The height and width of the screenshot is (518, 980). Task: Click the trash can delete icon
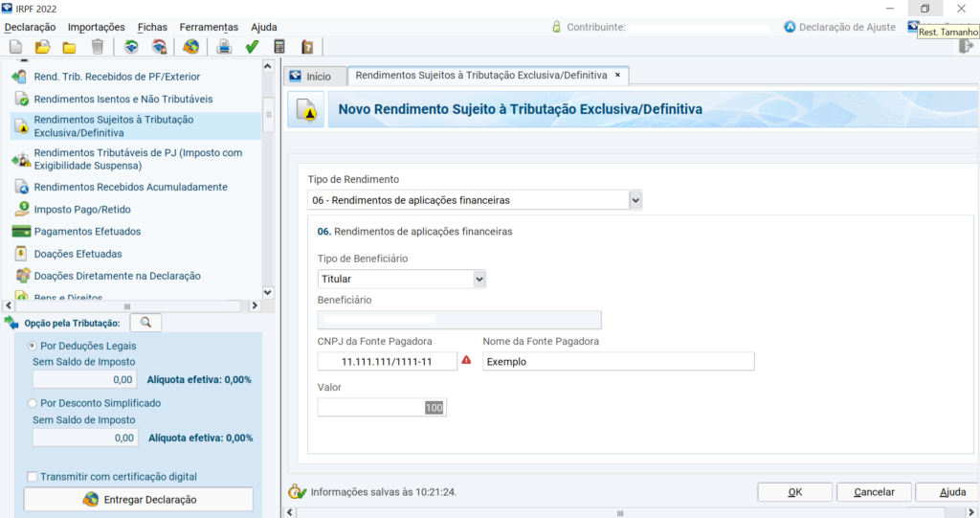pyautogui.click(x=98, y=47)
